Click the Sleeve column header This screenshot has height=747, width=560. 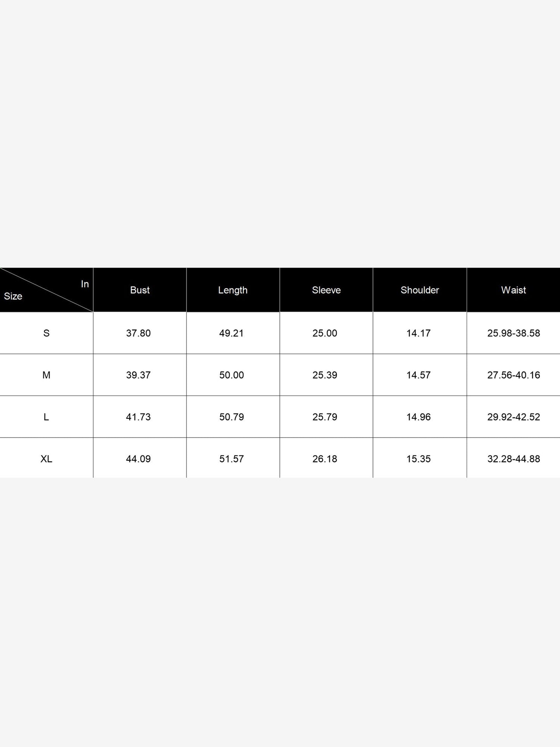tap(326, 290)
